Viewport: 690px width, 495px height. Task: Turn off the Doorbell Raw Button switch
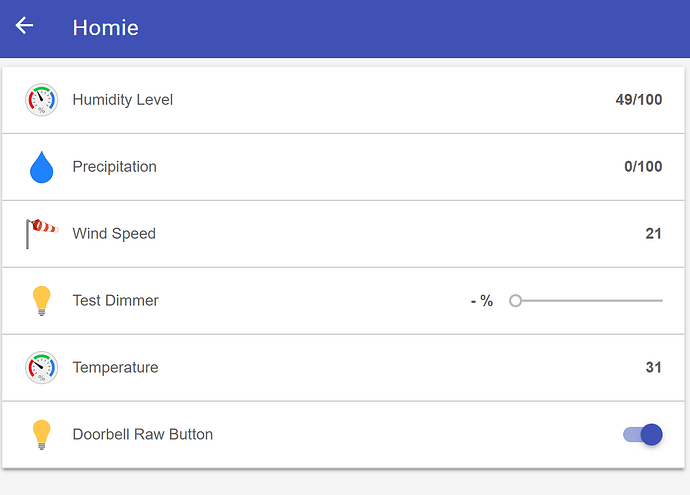click(643, 434)
